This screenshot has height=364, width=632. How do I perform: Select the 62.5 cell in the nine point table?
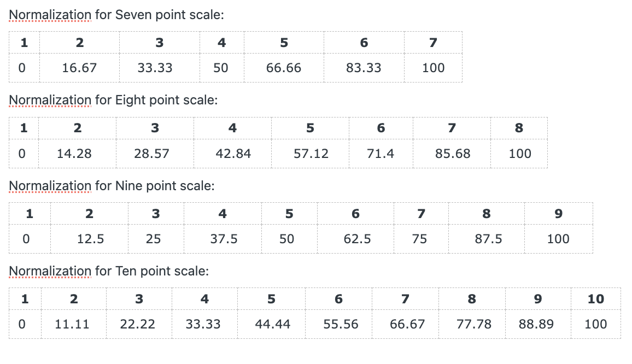point(355,239)
